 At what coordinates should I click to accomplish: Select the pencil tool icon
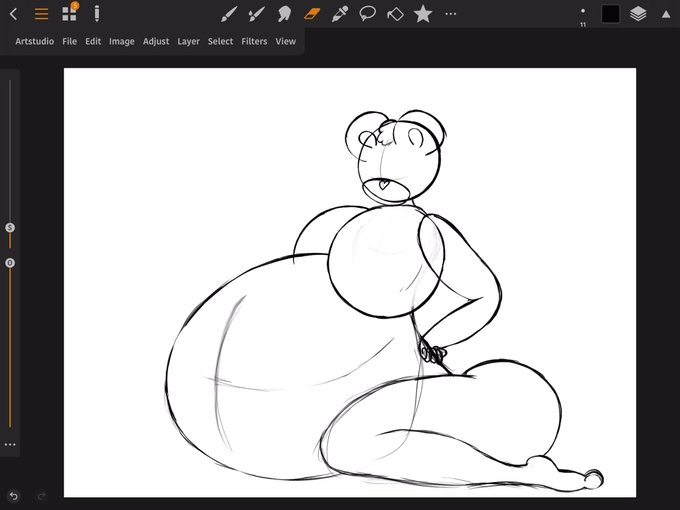97,14
